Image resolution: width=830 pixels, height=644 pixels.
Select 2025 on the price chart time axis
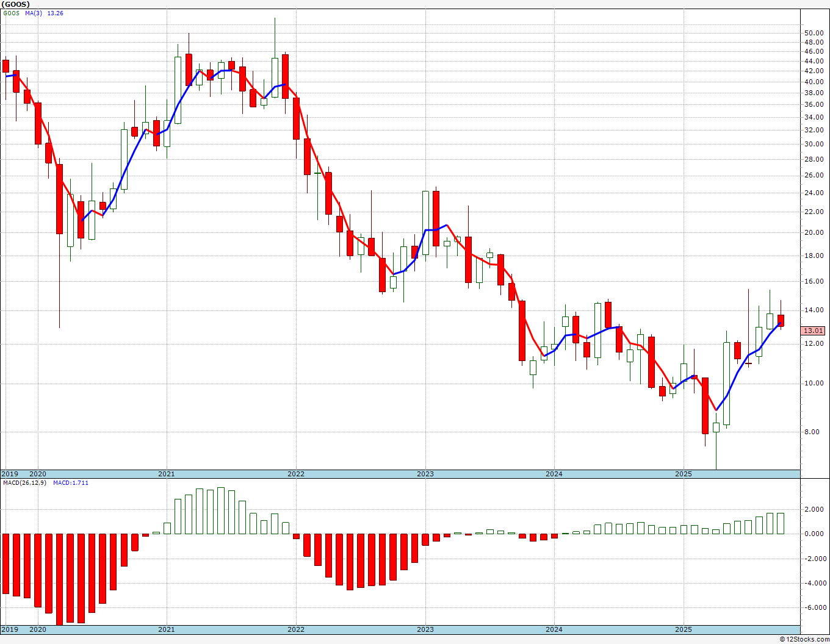pyautogui.click(x=684, y=474)
